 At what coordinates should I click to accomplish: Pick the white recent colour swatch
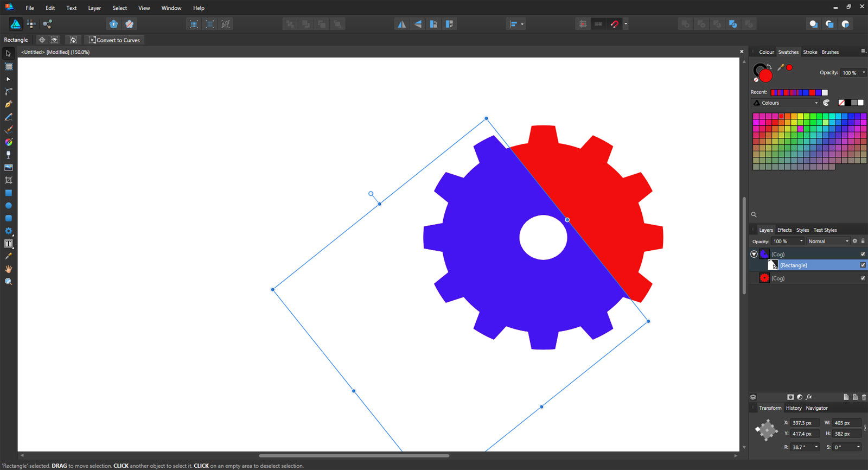pyautogui.click(x=825, y=92)
